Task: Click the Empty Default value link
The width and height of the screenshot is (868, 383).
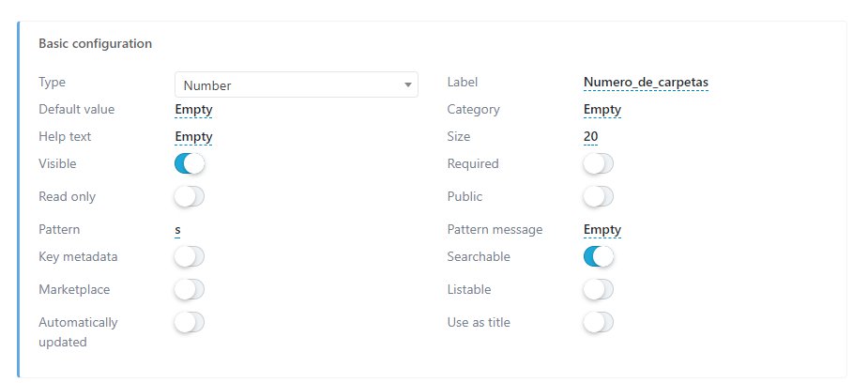Action: 193,109
